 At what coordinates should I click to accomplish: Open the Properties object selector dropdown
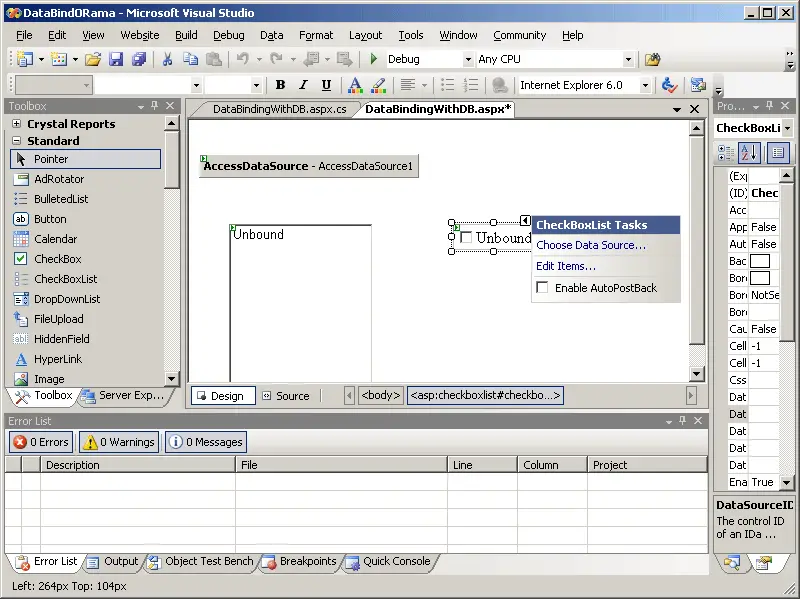[x=787, y=128]
